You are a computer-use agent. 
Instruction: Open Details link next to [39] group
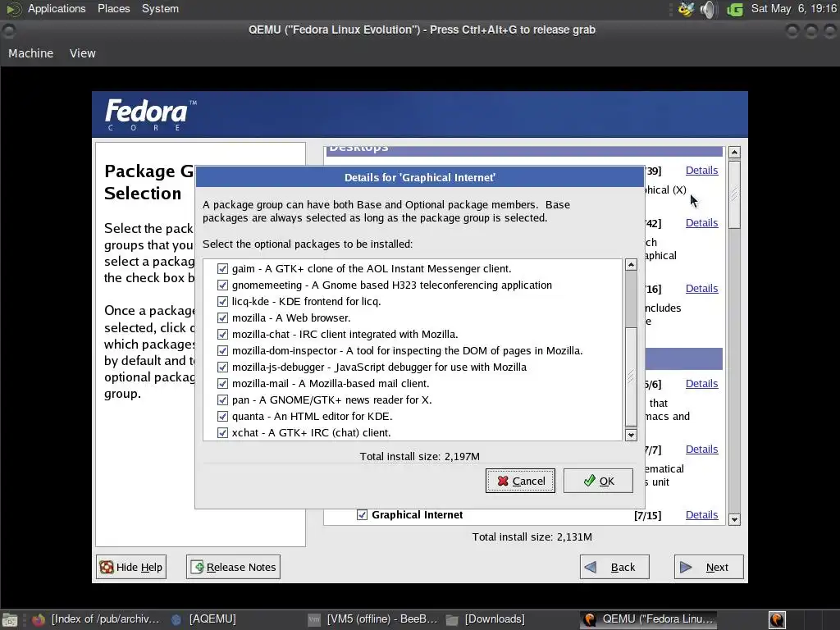pos(702,171)
